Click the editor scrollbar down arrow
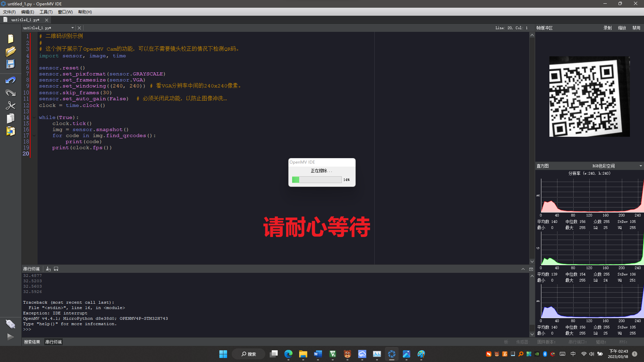Image resolution: width=644 pixels, height=362 pixels. (532, 261)
